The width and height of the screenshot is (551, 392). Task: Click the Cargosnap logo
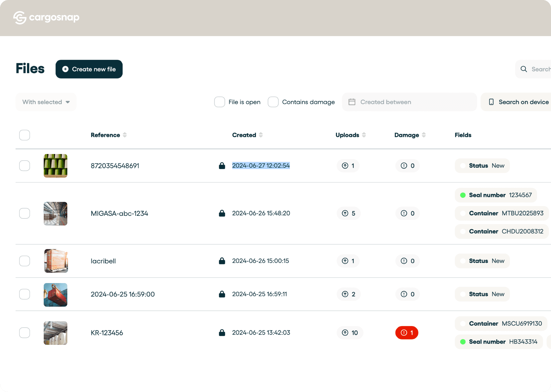tap(46, 18)
